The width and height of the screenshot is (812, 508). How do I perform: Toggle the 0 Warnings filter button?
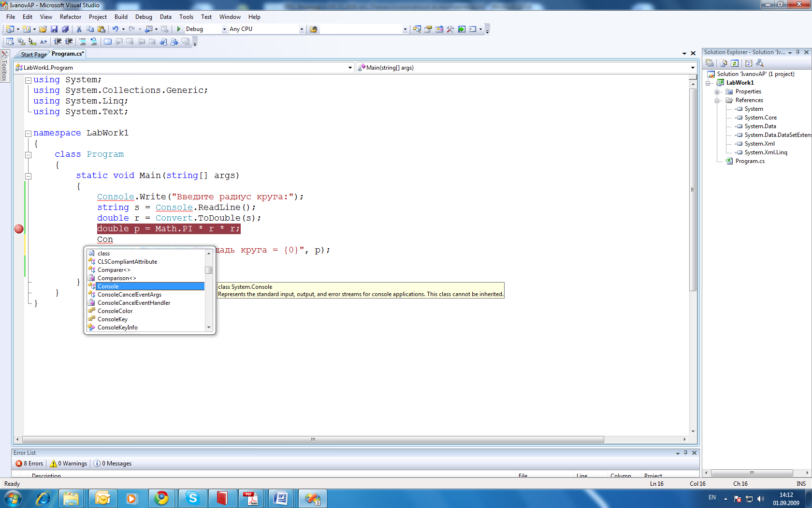69,463
